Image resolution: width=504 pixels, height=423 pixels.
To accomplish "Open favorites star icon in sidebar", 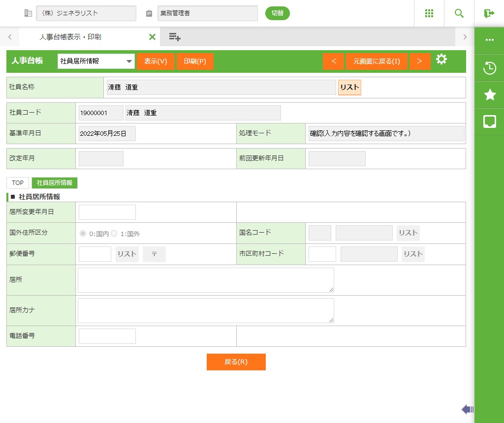I will pos(489,95).
